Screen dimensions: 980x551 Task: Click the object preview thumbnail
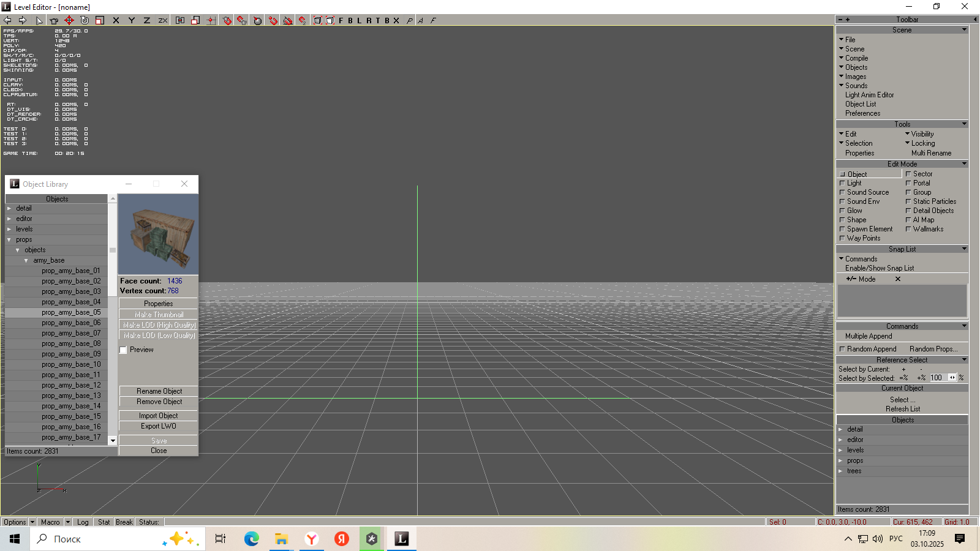pos(158,234)
